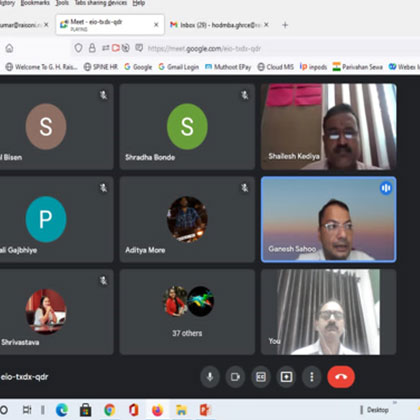Viewport: 420px width, 420px height.
Task: Open File Explorer from taskbar
Action: 181,410
